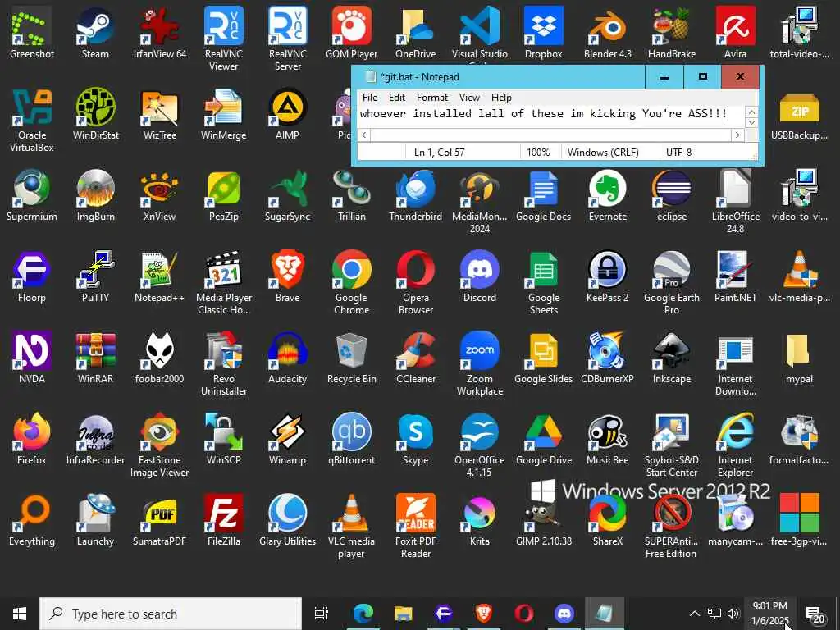This screenshot has height=630, width=840.
Task: Open File Explorer from the taskbar
Action: pyautogui.click(x=404, y=614)
